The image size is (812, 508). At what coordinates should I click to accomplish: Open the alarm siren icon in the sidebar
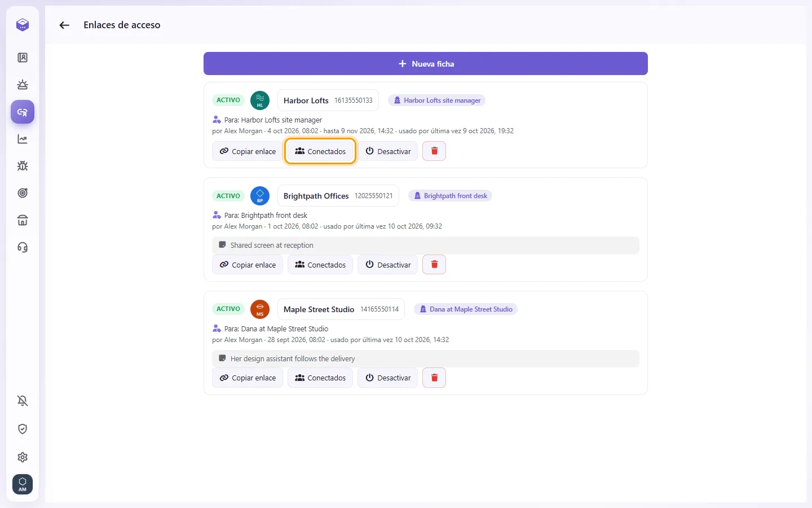[23, 85]
